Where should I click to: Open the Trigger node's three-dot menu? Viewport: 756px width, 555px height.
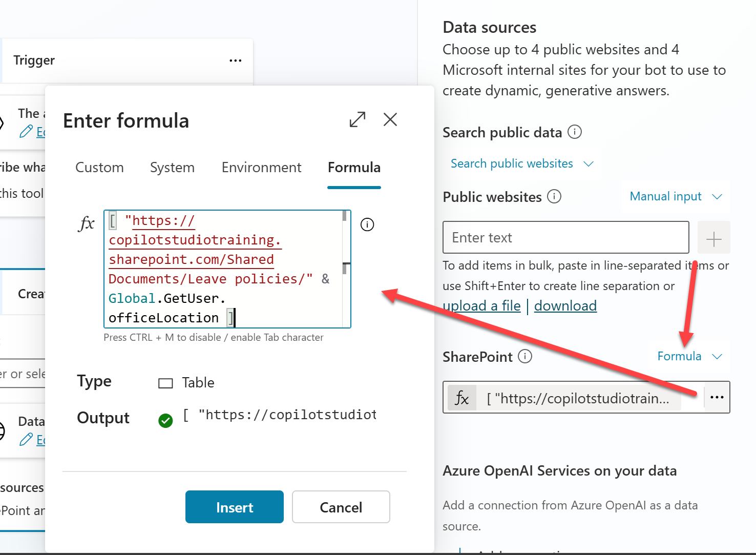pos(235,60)
